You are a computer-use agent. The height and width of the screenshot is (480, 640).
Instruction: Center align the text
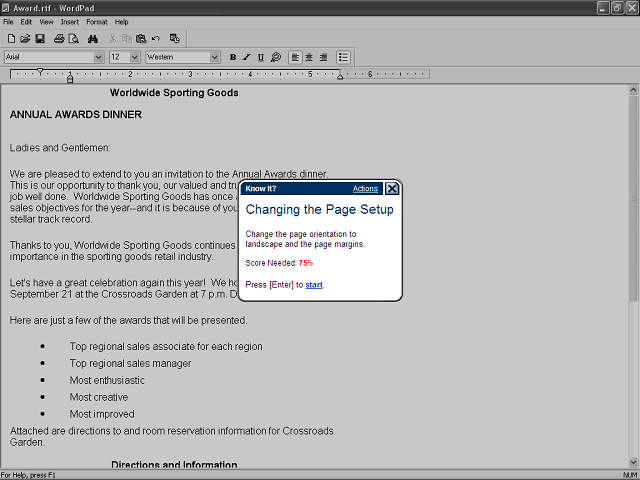[309, 57]
